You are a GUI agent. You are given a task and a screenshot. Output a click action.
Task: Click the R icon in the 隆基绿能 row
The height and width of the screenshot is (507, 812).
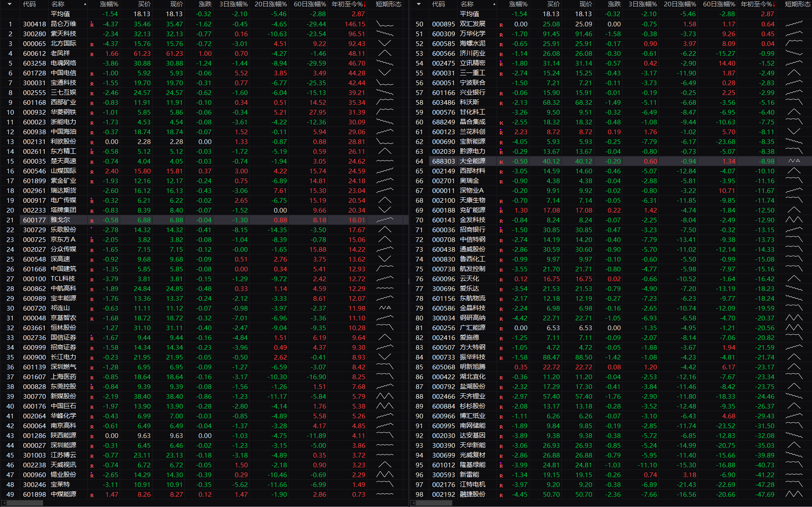click(501, 465)
